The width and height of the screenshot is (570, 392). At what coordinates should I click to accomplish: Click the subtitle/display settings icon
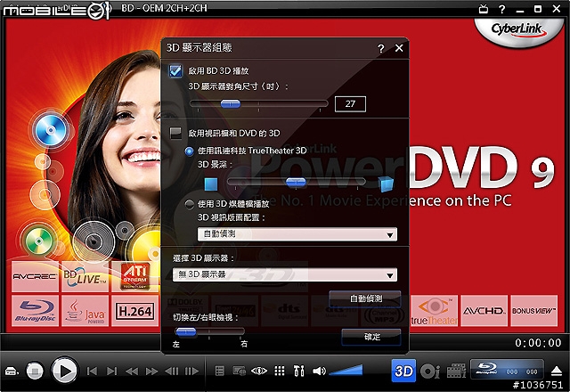(x=240, y=372)
